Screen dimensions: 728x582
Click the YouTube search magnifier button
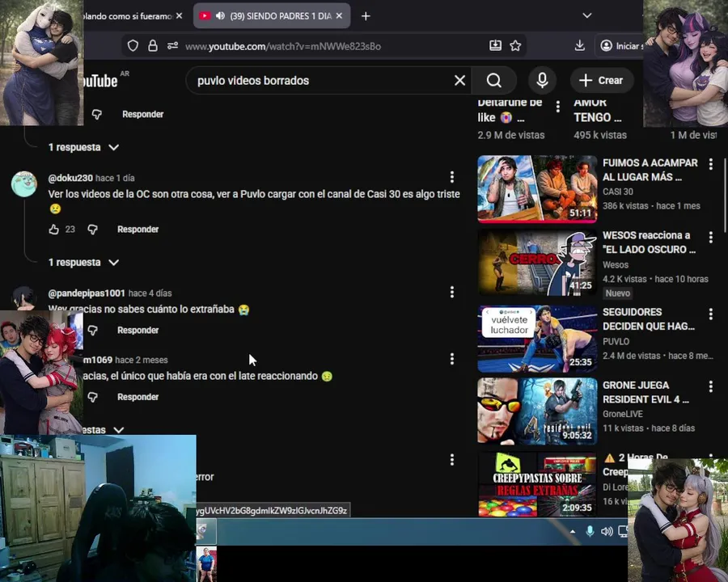(x=494, y=80)
